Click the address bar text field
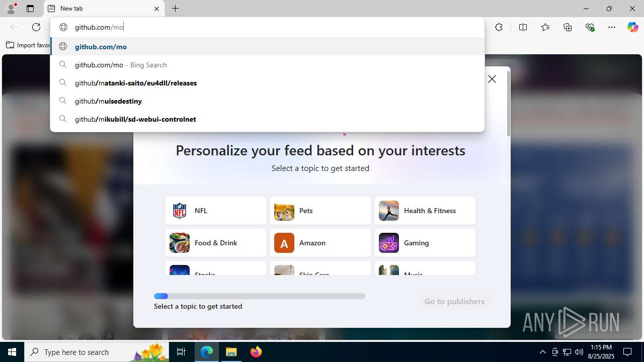 click(267, 27)
